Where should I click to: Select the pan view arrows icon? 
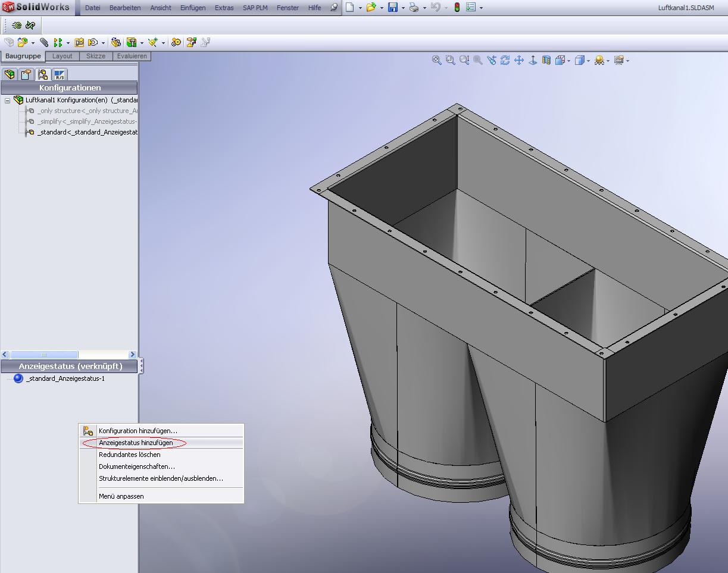(519, 60)
